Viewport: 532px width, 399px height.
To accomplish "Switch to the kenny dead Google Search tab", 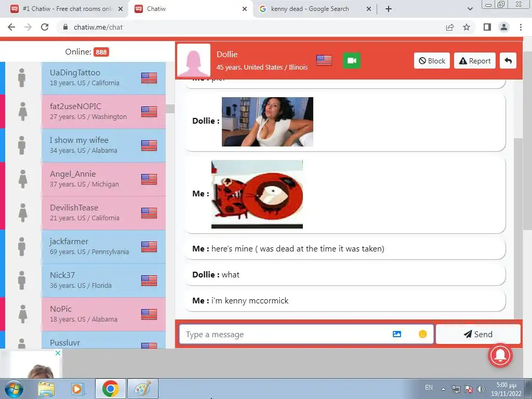I will click(x=310, y=9).
